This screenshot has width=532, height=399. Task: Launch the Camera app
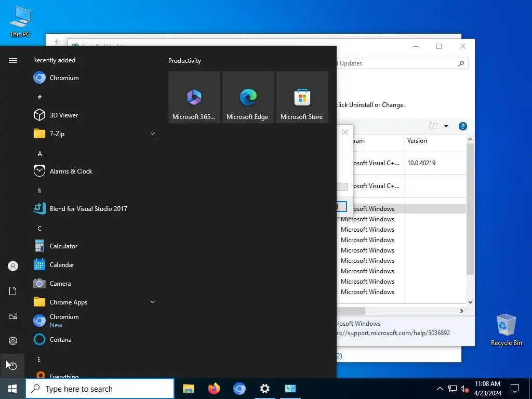[95, 283]
